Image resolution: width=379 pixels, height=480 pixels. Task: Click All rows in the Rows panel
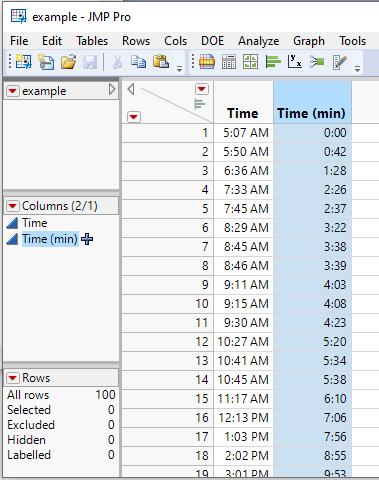tap(28, 395)
